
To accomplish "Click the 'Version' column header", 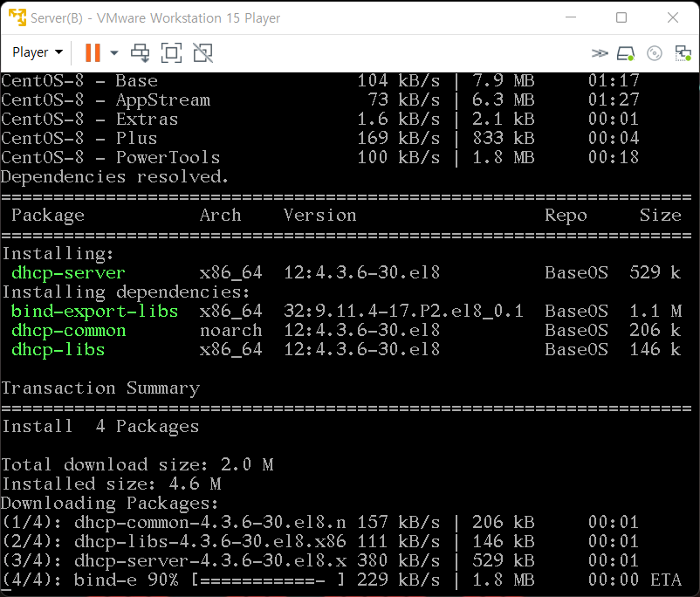I will point(320,216).
